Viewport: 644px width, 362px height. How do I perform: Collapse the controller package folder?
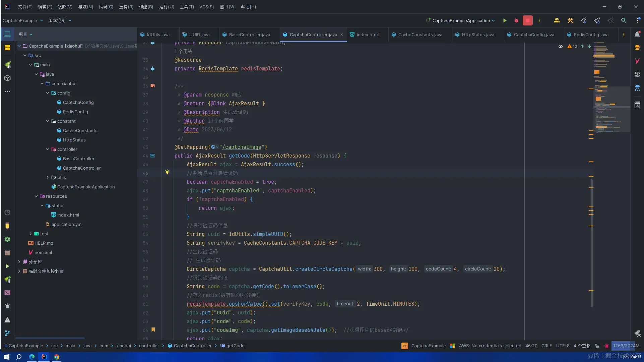(x=48, y=149)
